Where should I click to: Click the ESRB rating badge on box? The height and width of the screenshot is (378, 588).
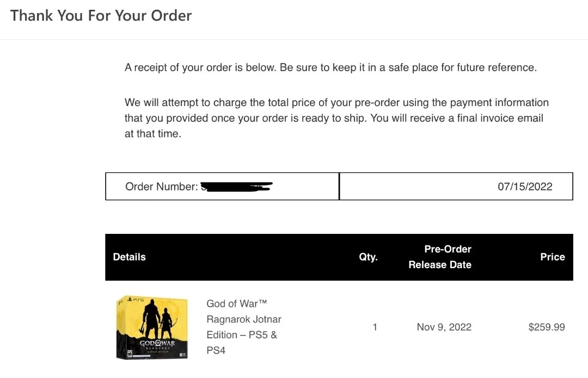pos(130,354)
